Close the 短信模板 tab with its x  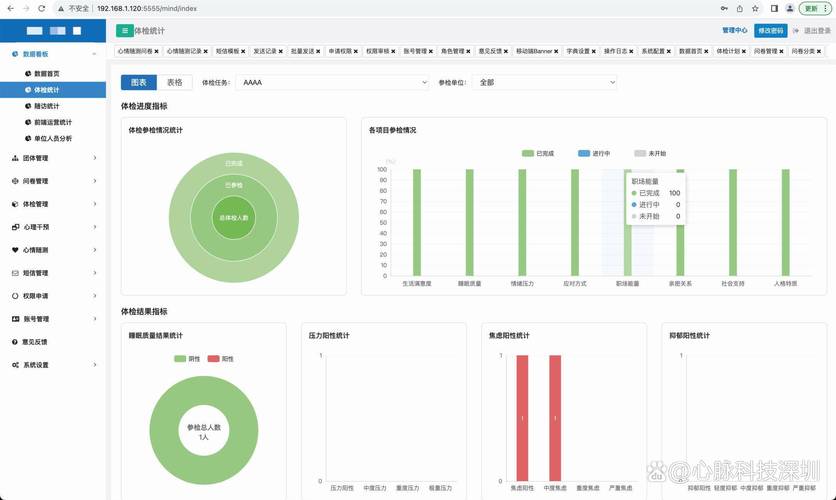[244, 50]
